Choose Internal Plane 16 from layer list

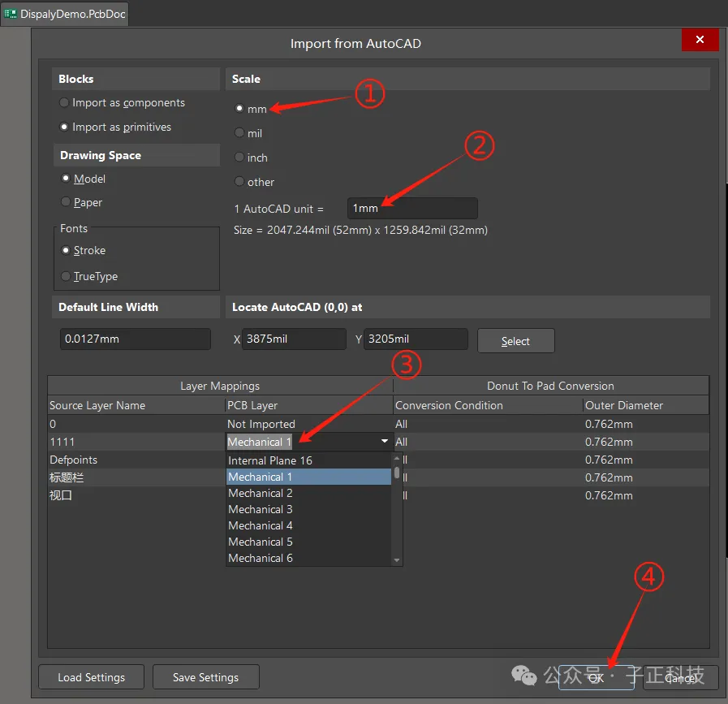pyautogui.click(x=308, y=460)
